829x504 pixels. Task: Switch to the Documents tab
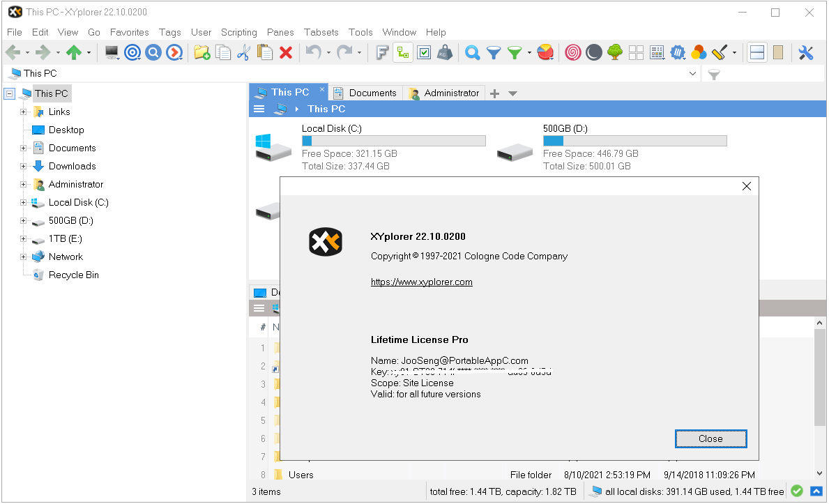[366, 93]
